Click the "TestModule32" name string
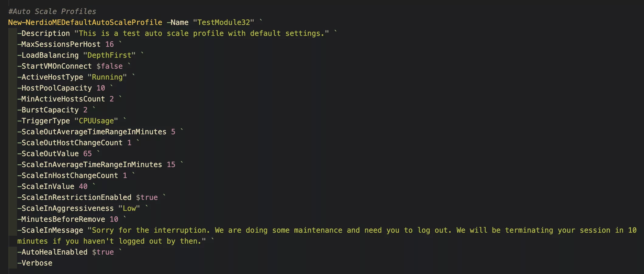Image resolution: width=644 pixels, height=274 pixels. click(x=223, y=22)
